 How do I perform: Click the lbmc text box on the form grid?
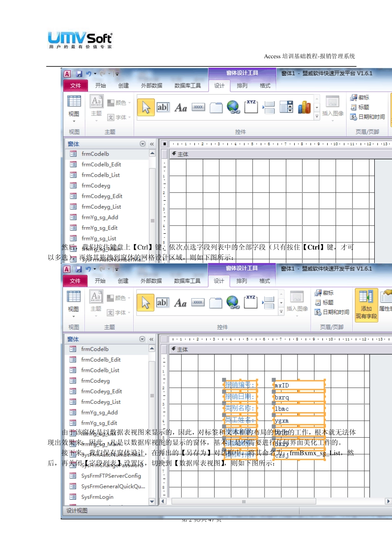pyautogui.click(x=299, y=409)
